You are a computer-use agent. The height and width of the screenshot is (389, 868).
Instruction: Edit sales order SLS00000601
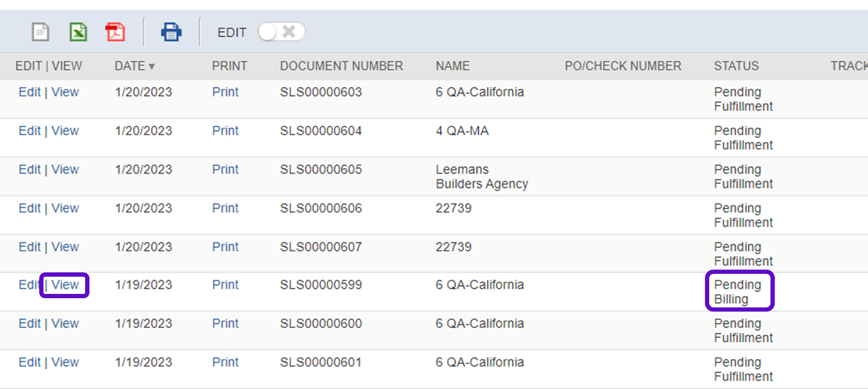(x=29, y=362)
